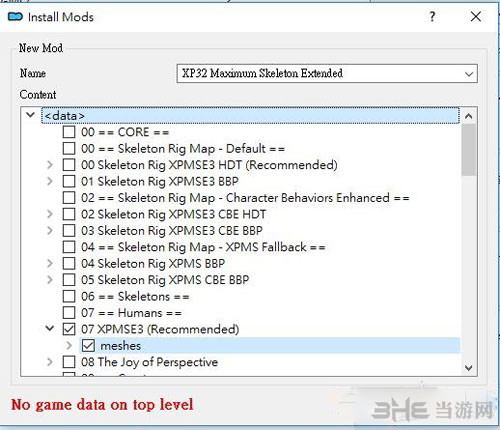Check '07 == Humans ==' checkbox
500x430 pixels.
(69, 313)
